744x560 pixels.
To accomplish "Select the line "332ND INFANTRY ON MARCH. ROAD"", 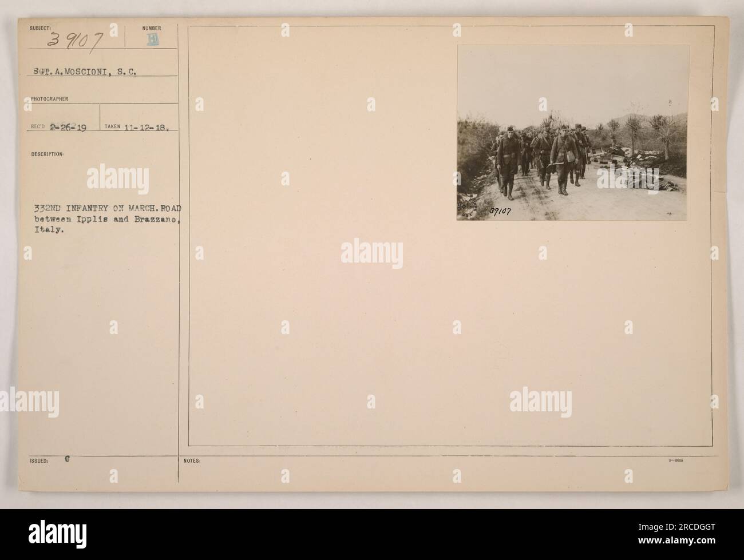I will [107, 209].
